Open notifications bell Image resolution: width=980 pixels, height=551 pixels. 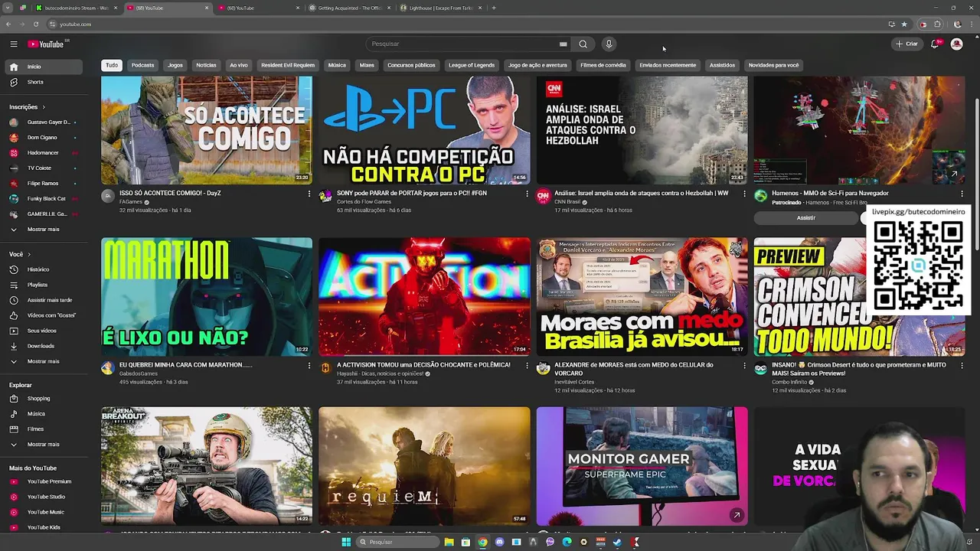coord(935,44)
